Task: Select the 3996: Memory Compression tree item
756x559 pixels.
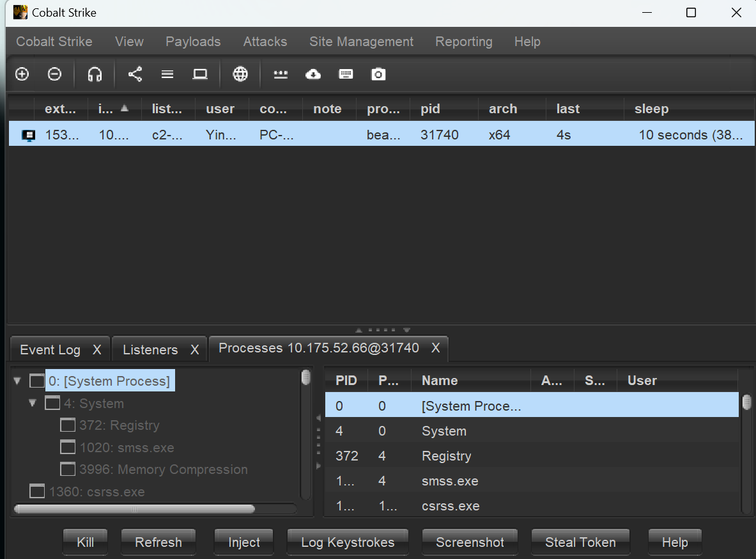Action: pos(164,469)
